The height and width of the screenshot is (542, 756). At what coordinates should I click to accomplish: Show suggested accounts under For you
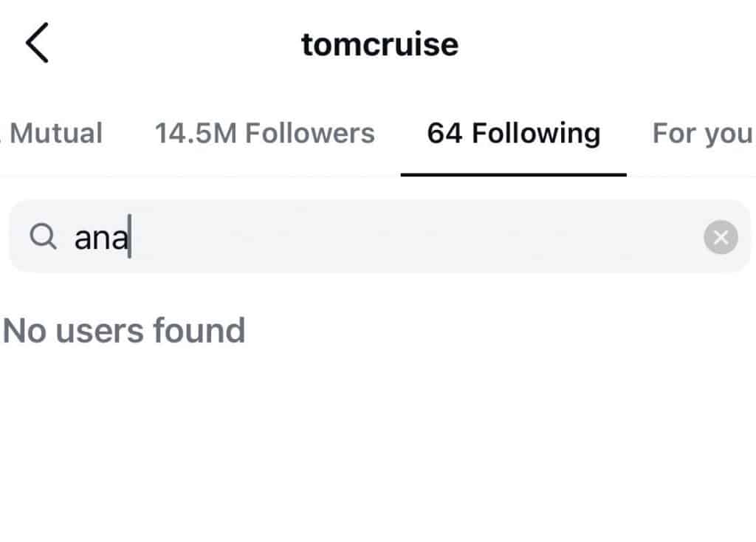(x=701, y=134)
